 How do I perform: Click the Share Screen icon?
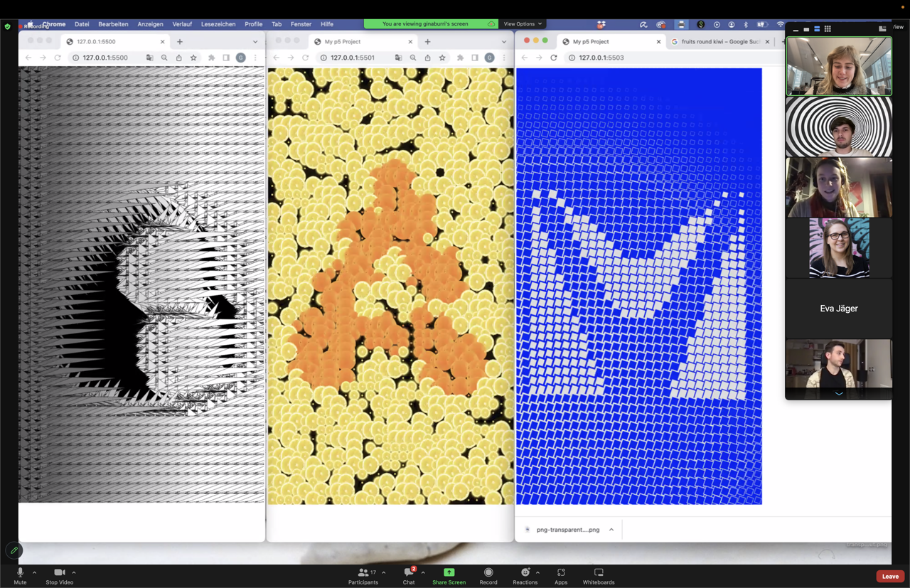click(x=449, y=572)
